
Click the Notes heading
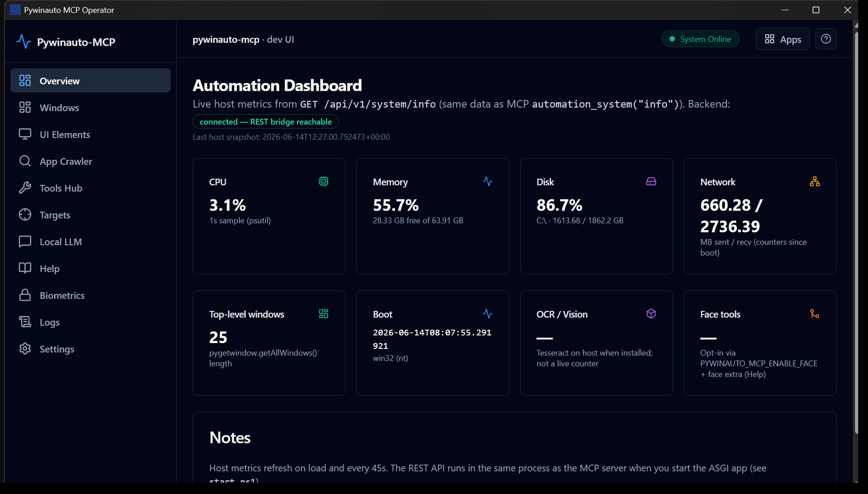coord(230,438)
